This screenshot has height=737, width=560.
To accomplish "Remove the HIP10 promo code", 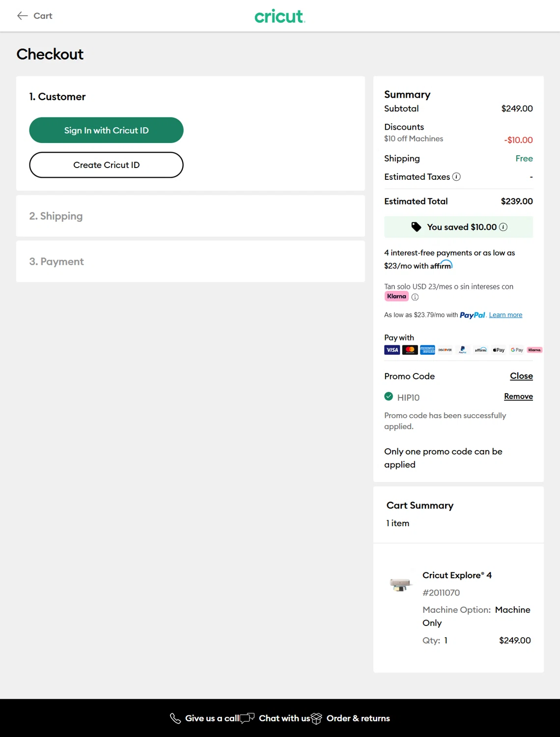I will [518, 397].
